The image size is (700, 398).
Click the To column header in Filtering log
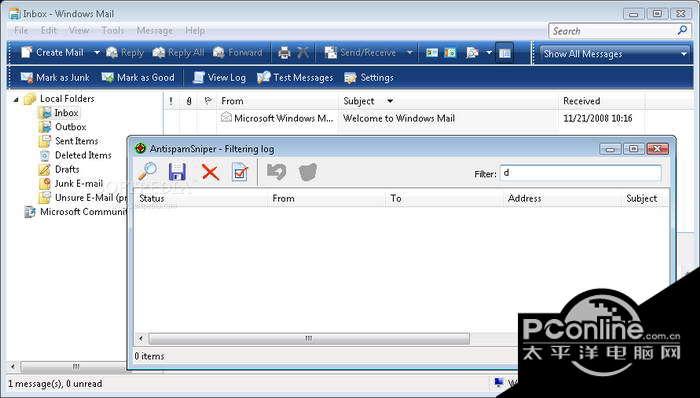pyautogui.click(x=445, y=199)
